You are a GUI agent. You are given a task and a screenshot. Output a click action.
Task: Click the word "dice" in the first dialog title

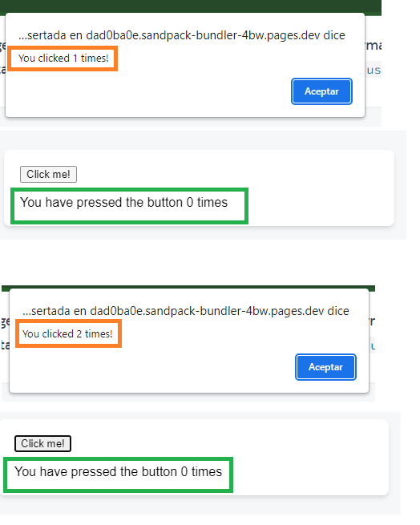coord(334,35)
